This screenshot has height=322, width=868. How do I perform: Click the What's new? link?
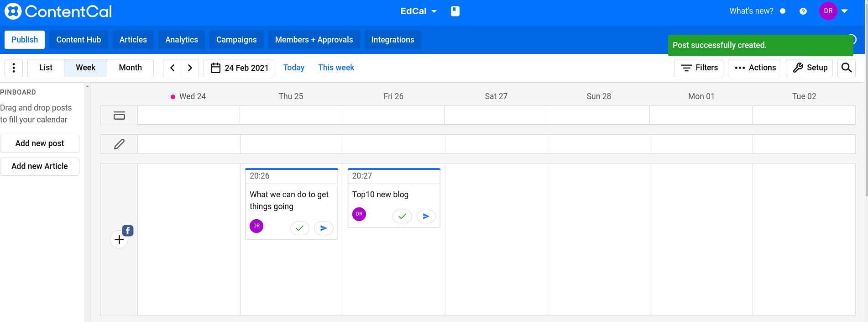click(x=751, y=11)
